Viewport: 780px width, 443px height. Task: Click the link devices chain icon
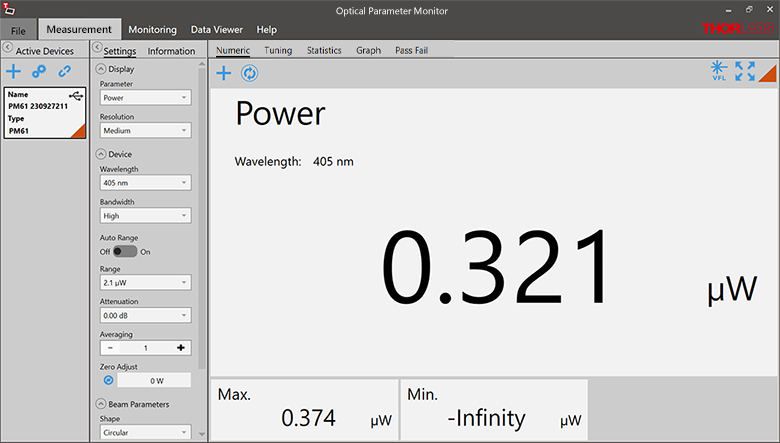click(64, 71)
